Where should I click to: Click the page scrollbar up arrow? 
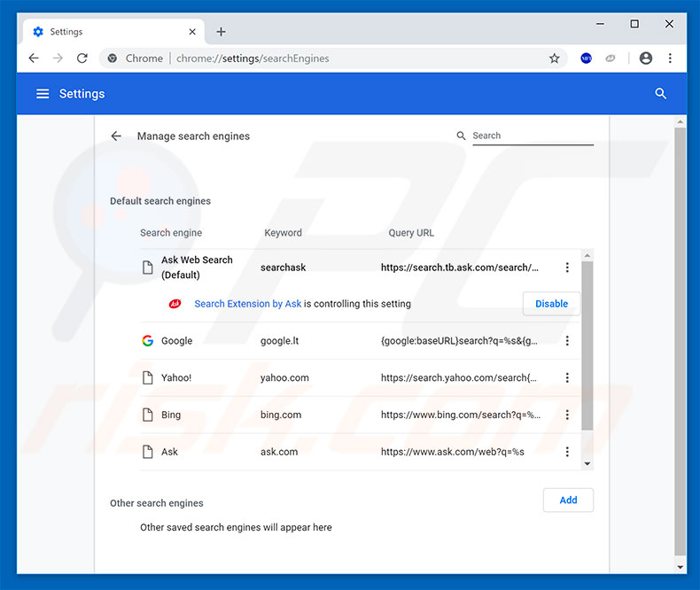tap(680, 122)
